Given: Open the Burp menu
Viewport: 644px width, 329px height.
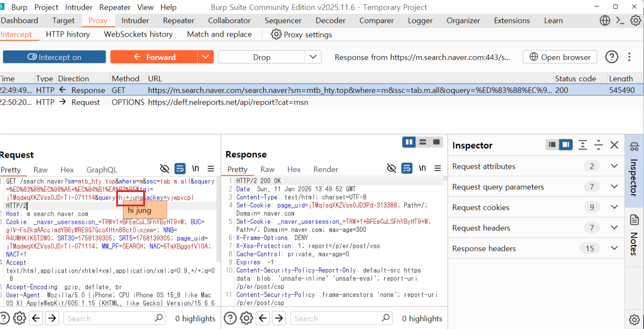Looking at the screenshot, I should (19, 7).
